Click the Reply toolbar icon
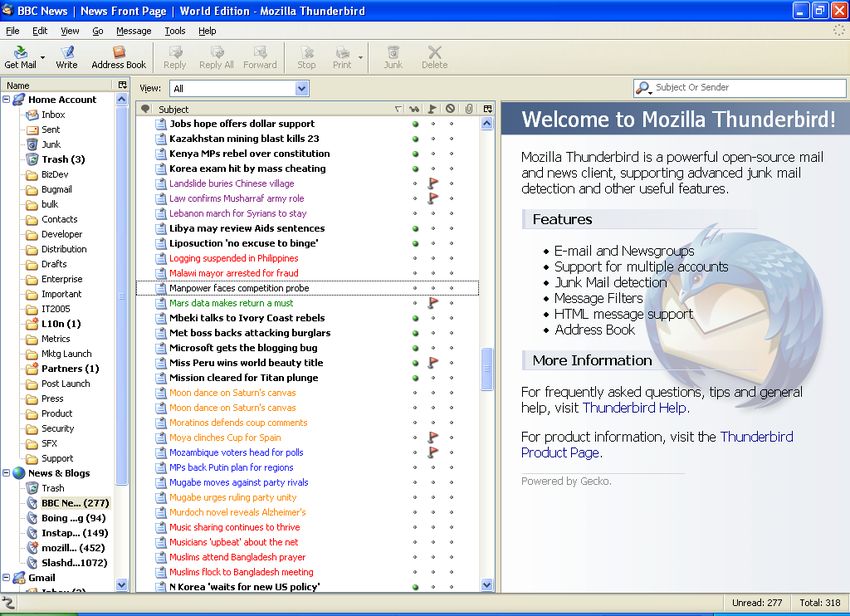The height and width of the screenshot is (616, 850). (175, 57)
